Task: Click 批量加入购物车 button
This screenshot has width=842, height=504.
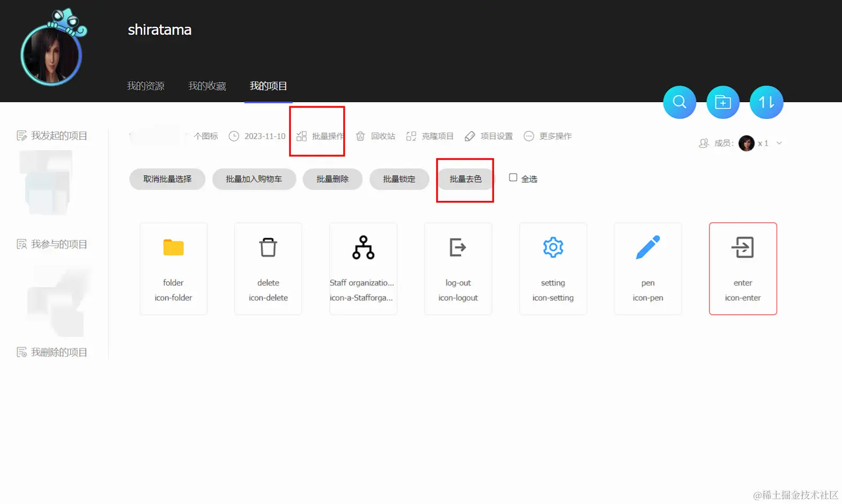Action: (x=254, y=179)
